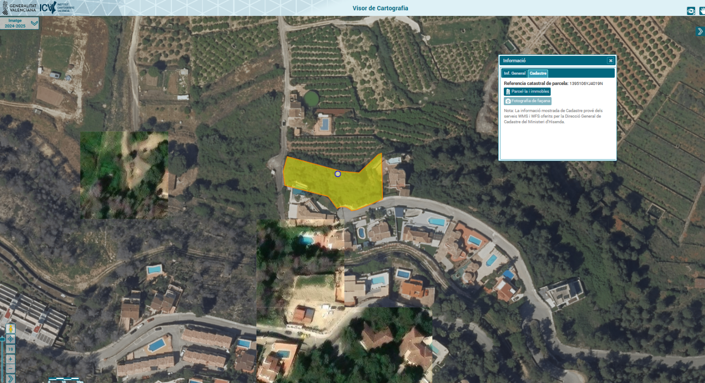Image resolution: width=705 pixels, height=383 pixels.
Task: Close the Informació popup
Action: tap(610, 61)
